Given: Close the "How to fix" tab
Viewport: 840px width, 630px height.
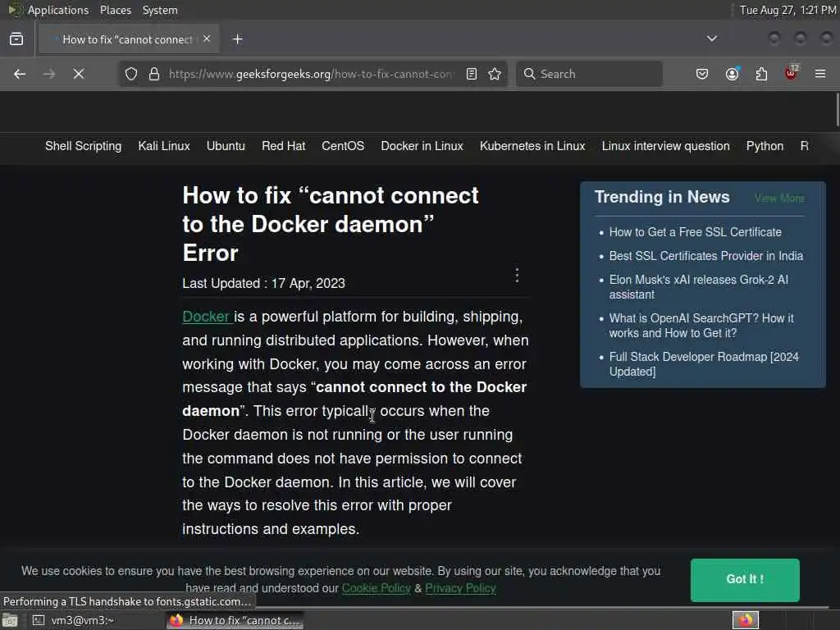Looking at the screenshot, I should tap(207, 39).
